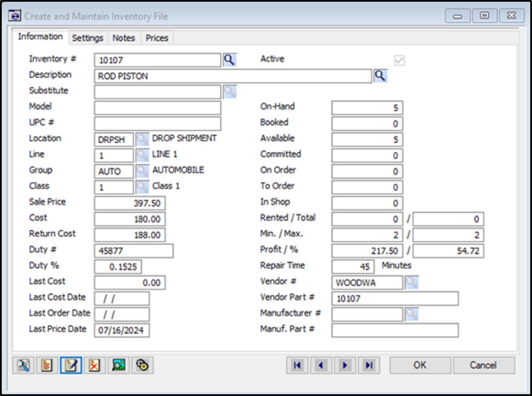Click the OK button
532x396 pixels.
[420, 365]
